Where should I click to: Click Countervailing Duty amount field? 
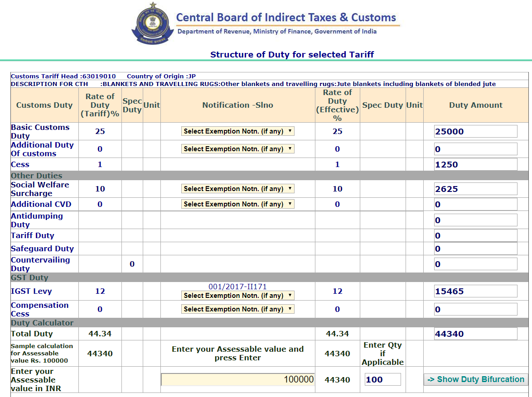coord(476,264)
